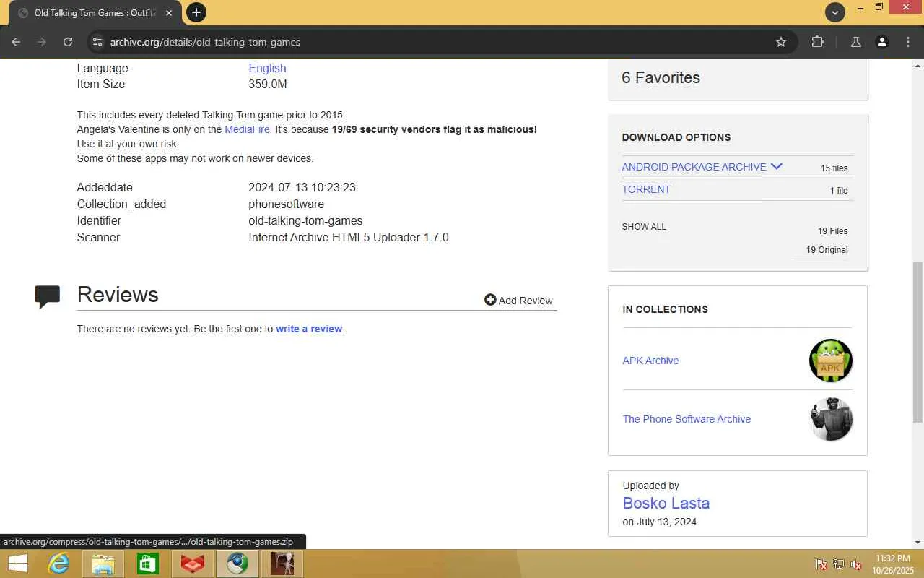Viewport: 924px width, 578px height.
Task: Open uploader Bosko Lasta's profile
Action: pos(666,504)
